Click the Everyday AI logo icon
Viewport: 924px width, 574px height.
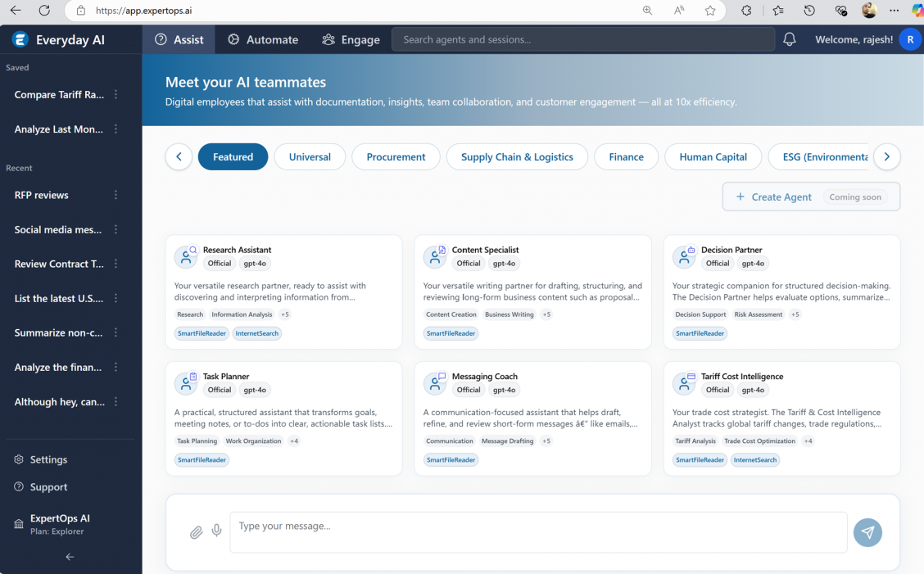(x=20, y=39)
